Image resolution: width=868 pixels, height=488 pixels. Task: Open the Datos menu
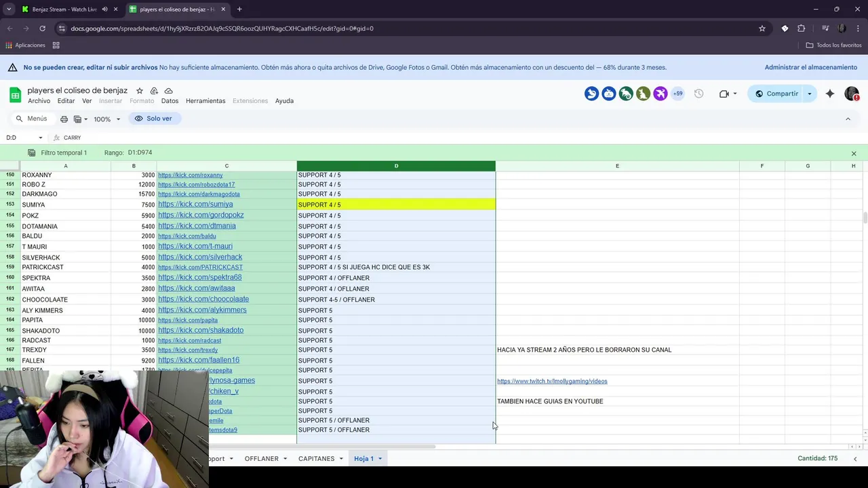click(170, 101)
